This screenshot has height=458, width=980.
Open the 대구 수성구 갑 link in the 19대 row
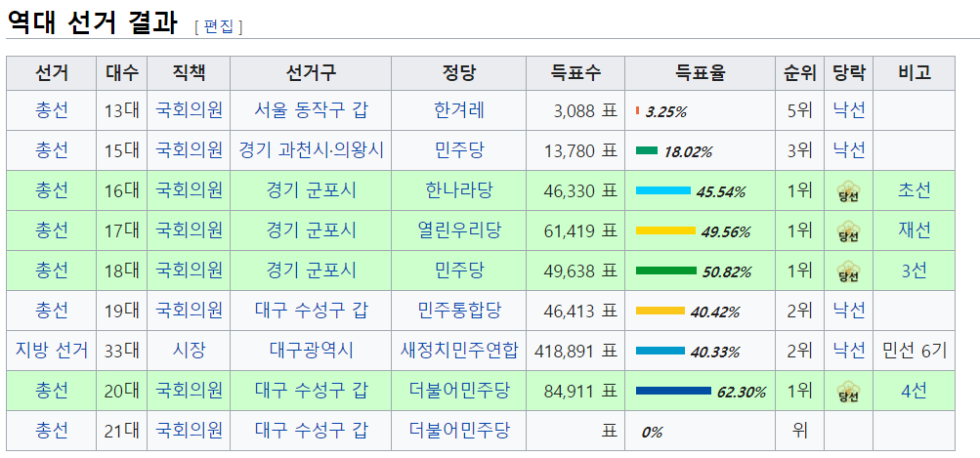[x=311, y=311]
